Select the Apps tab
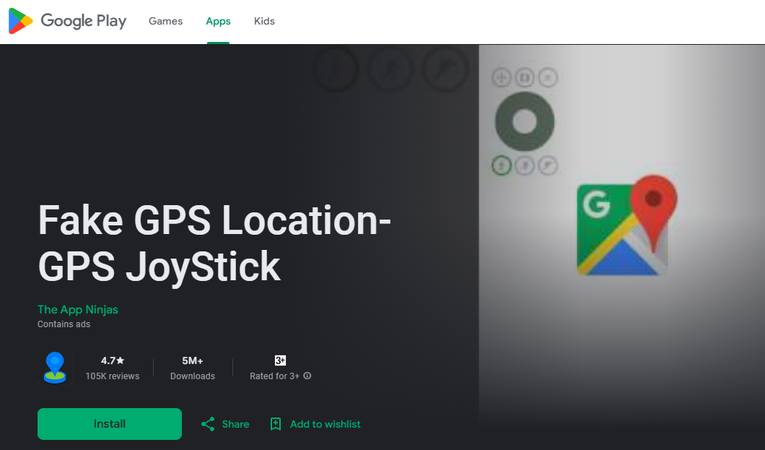This screenshot has width=765, height=450. [218, 21]
